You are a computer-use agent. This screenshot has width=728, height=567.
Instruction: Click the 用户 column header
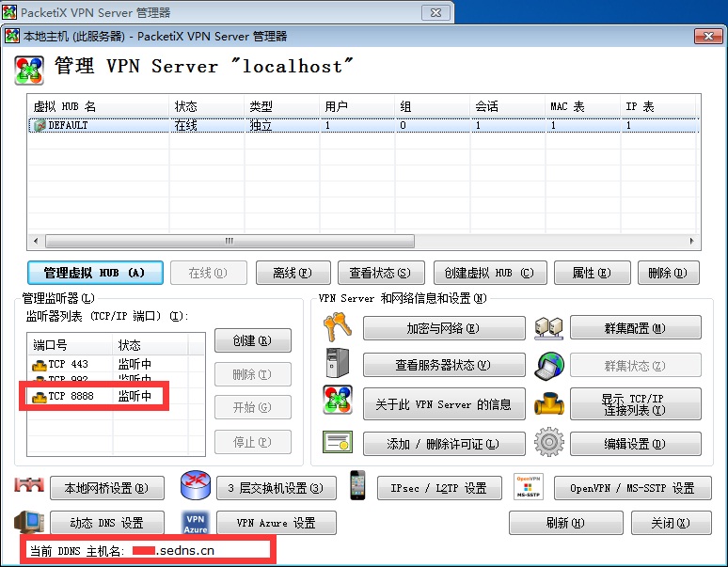[357, 106]
